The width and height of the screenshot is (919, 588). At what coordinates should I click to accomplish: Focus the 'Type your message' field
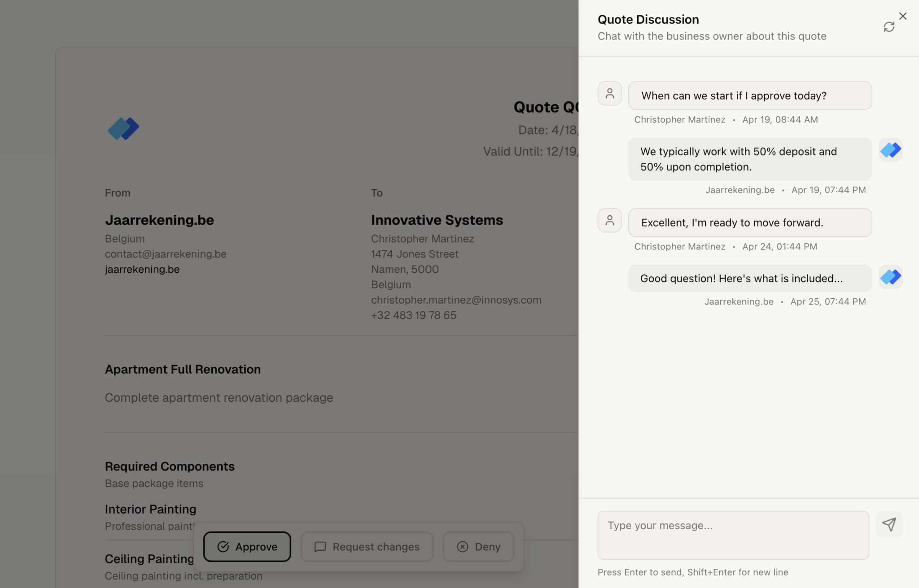[x=733, y=535]
